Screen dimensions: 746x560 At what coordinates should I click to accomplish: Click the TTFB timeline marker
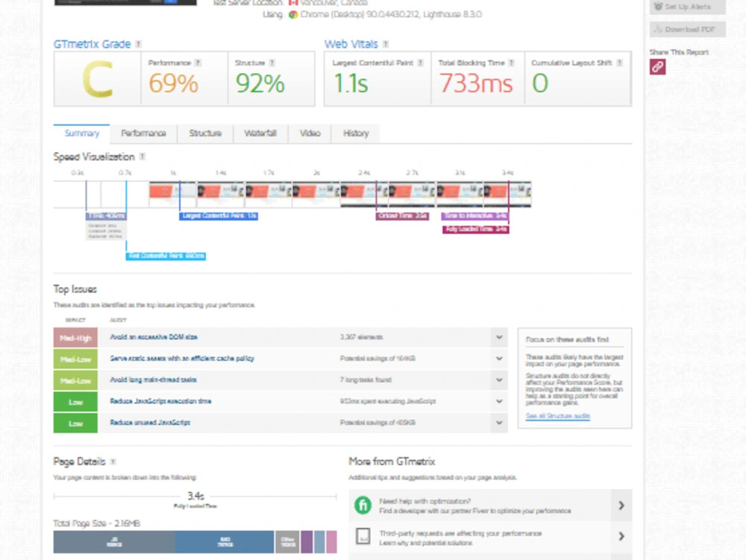[106, 215]
